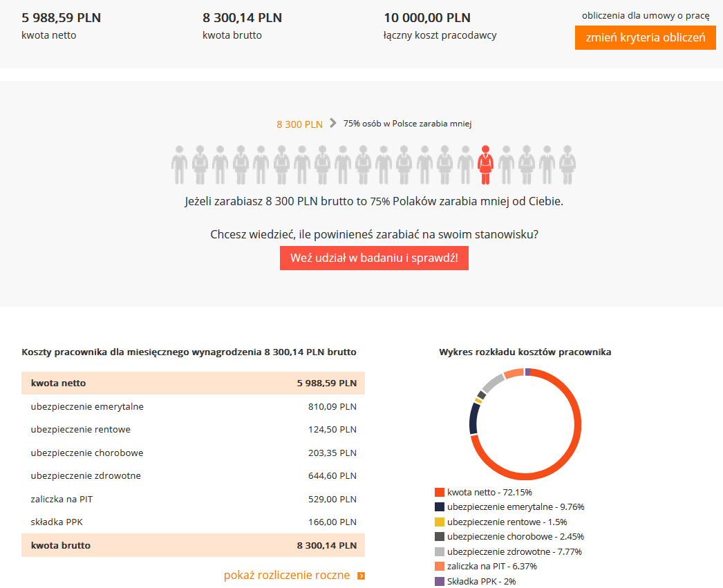Click the 'kwota netto' orange legend swatch

pyautogui.click(x=440, y=492)
